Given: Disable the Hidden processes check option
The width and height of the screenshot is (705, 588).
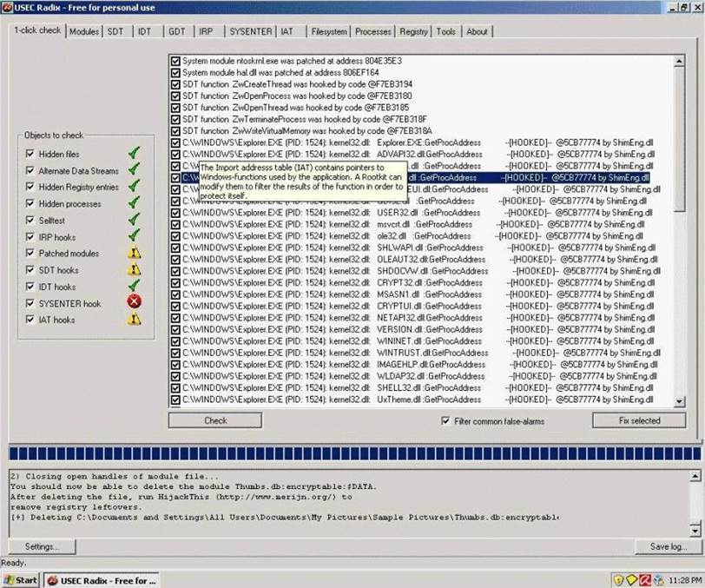Looking at the screenshot, I should point(30,204).
